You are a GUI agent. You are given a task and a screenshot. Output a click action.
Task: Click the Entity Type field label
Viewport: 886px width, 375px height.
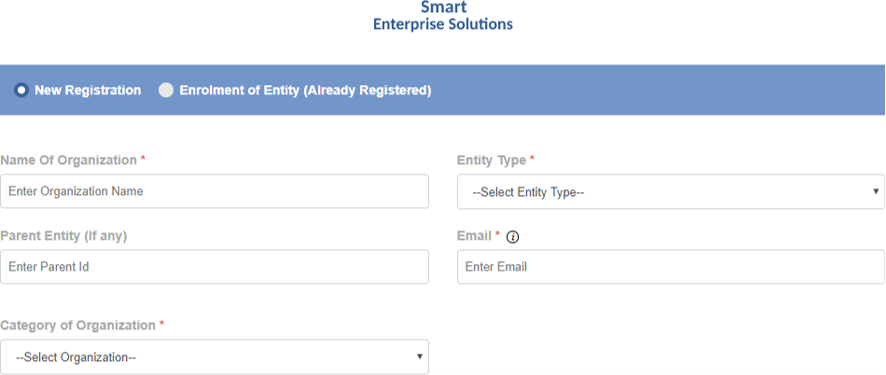492,160
